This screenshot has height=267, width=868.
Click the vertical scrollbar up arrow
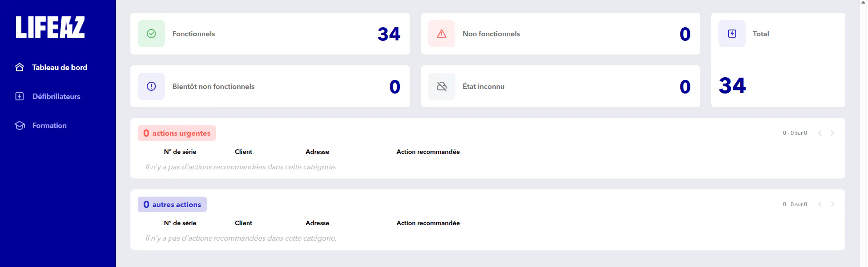click(x=863, y=2)
